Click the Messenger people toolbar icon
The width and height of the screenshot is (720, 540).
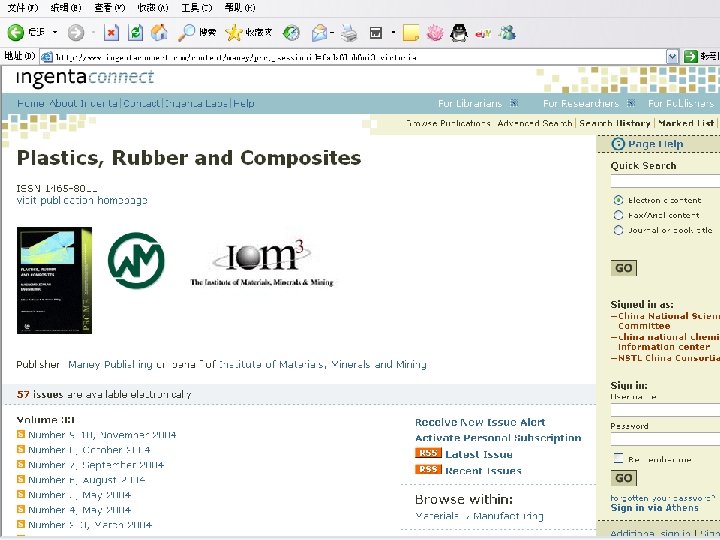(x=507, y=33)
